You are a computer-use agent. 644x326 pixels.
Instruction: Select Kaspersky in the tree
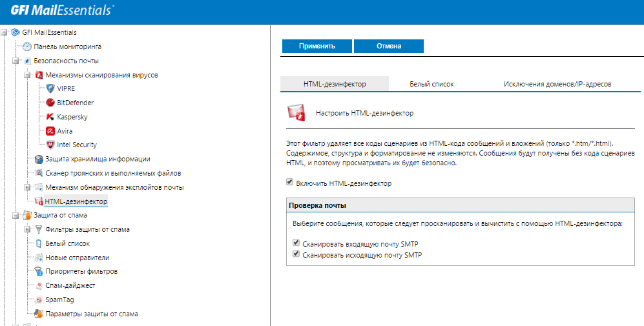tap(72, 117)
